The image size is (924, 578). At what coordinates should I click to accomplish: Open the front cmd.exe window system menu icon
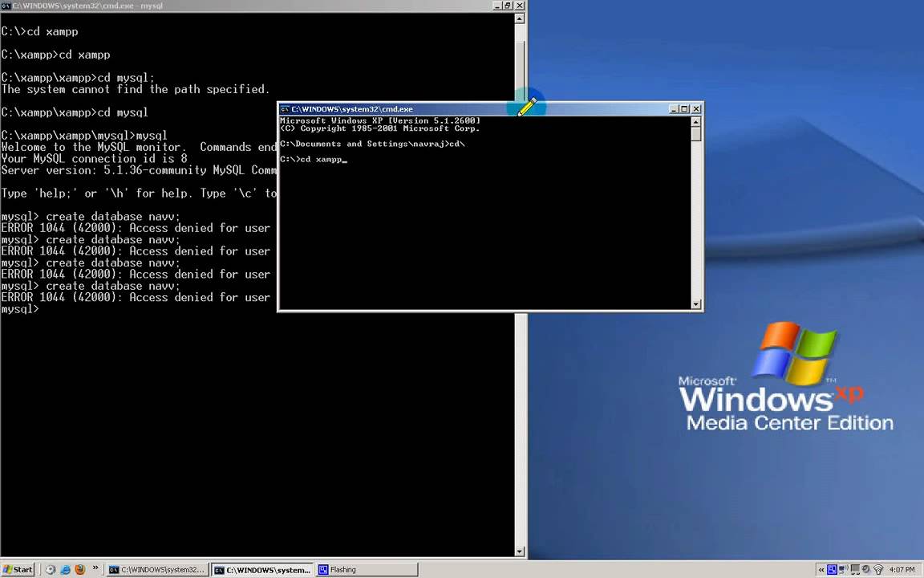285,109
